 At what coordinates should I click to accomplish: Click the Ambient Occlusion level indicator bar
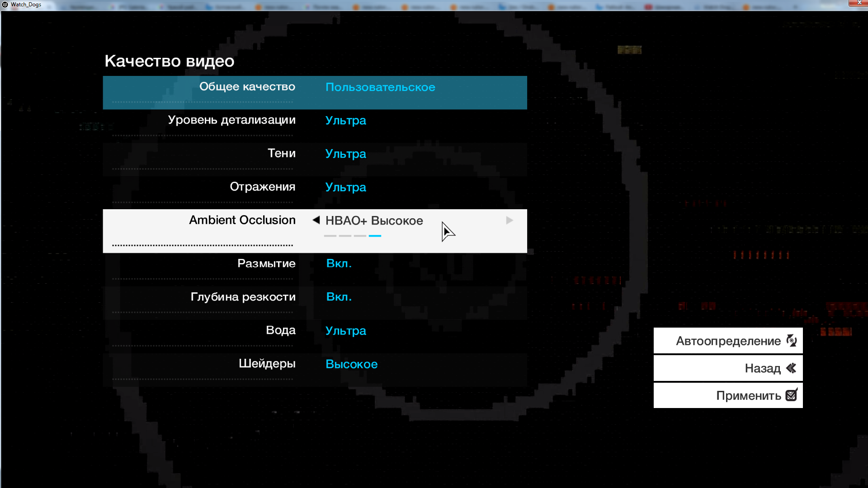tap(353, 236)
